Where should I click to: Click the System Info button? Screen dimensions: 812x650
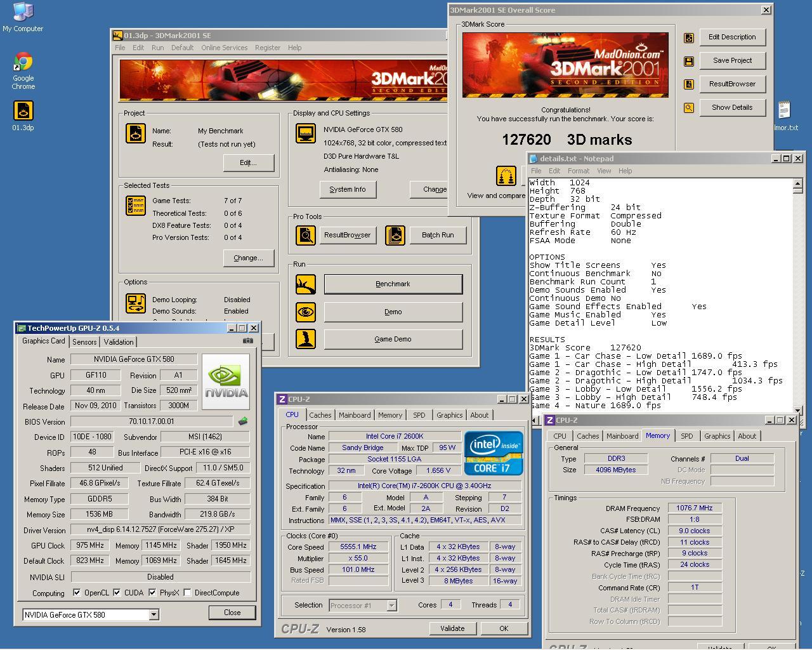pyautogui.click(x=348, y=189)
